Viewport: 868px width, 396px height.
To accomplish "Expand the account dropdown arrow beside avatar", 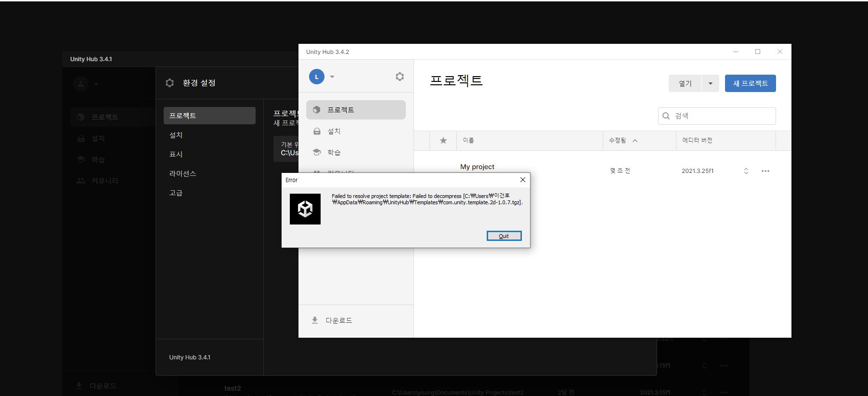I will tap(332, 77).
